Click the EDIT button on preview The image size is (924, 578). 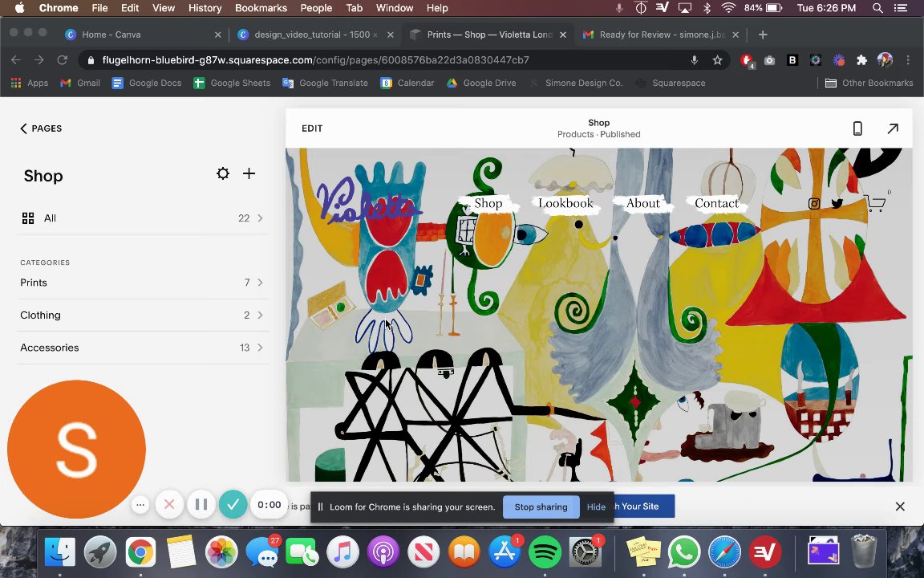[x=312, y=128]
